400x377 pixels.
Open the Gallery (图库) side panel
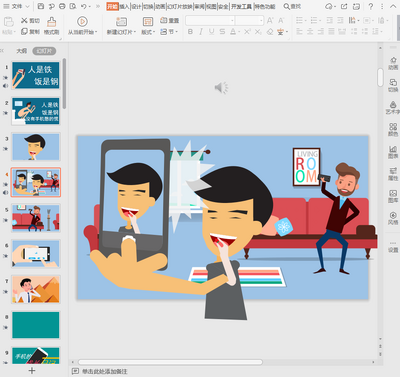(x=393, y=196)
